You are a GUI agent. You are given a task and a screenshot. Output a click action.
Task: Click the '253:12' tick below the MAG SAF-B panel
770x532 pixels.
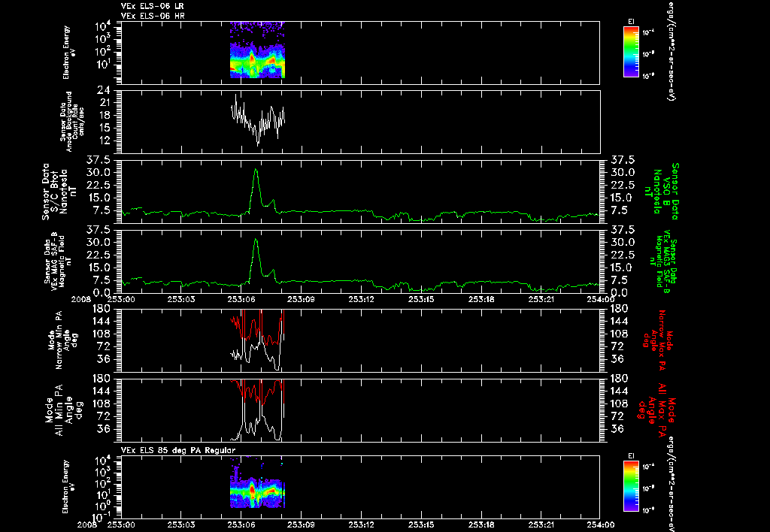362,299
